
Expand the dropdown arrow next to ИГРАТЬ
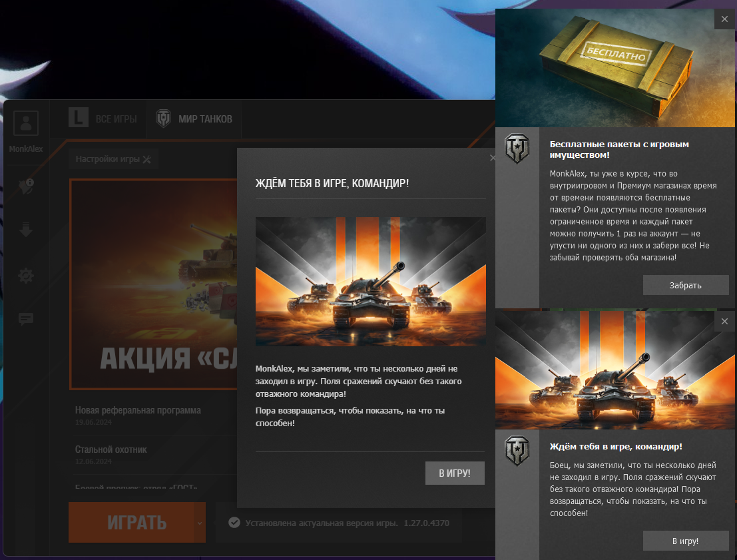pyautogui.click(x=200, y=523)
